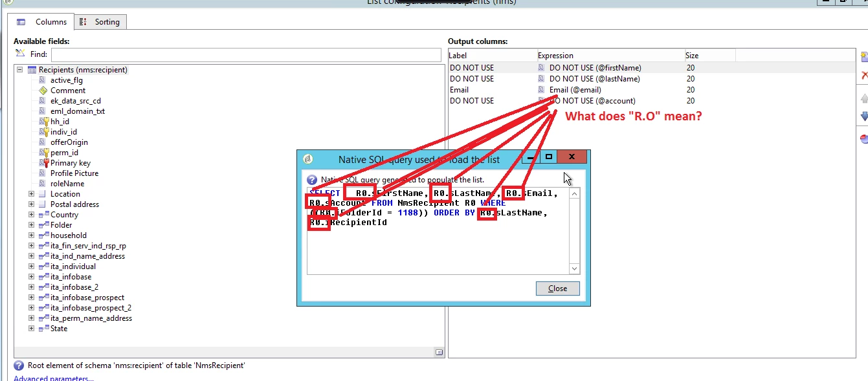Image resolution: width=868 pixels, height=381 pixels.
Task: Click the Comment field diamond icon
Action: [43, 91]
